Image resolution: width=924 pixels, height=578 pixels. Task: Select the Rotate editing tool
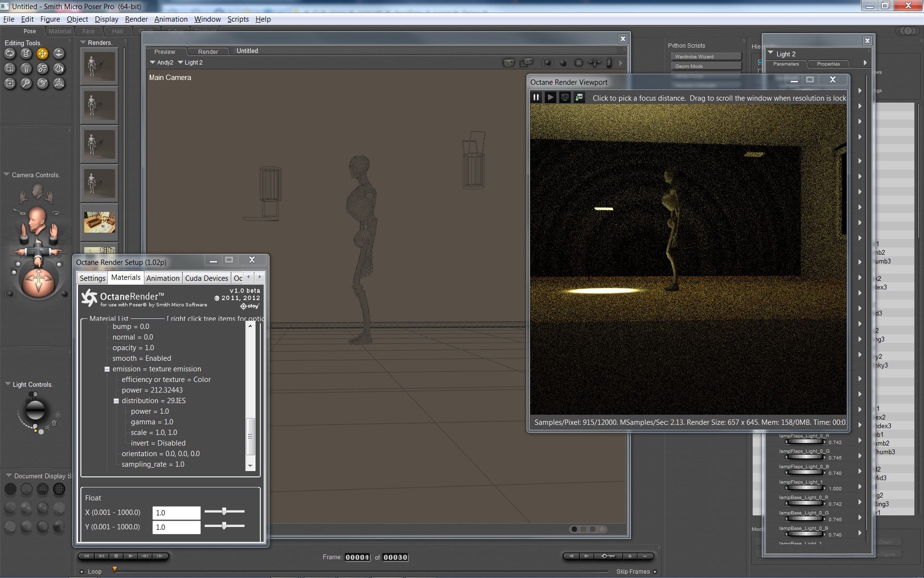[x=10, y=54]
